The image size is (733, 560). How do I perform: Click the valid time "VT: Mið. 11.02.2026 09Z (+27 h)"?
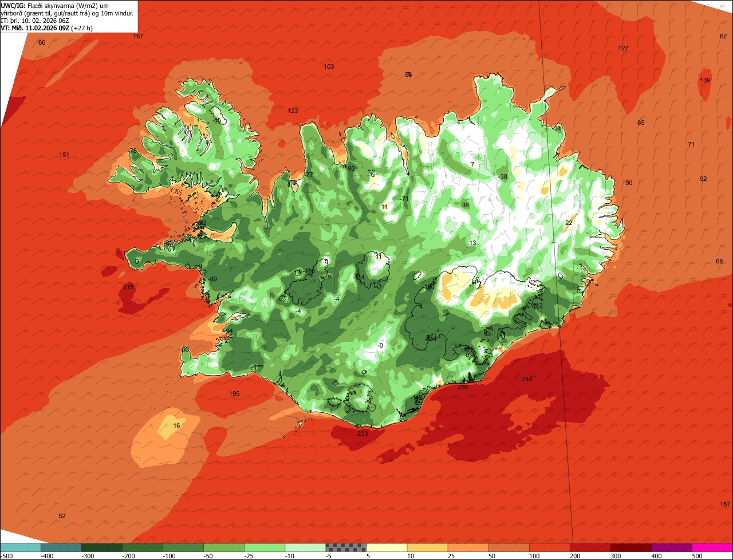tap(47, 27)
